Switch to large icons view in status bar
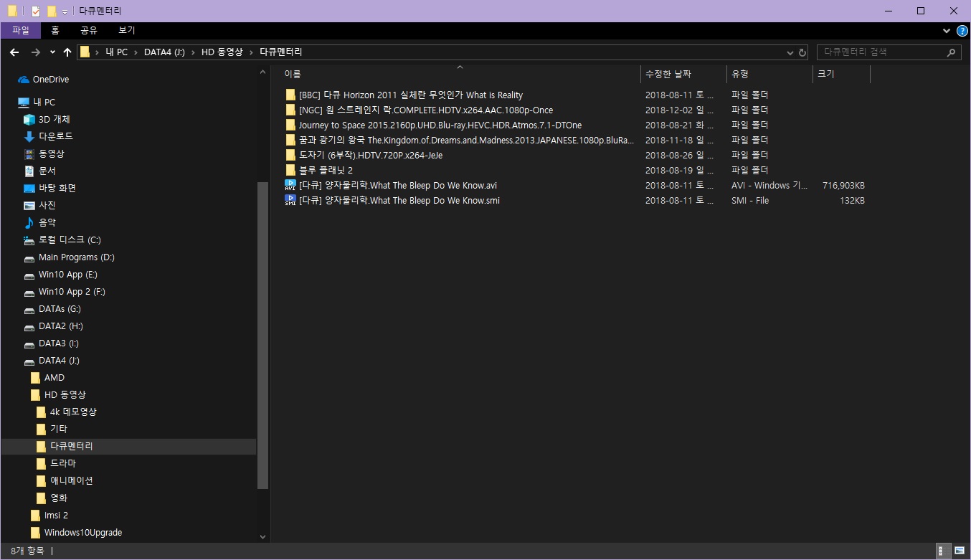The width and height of the screenshot is (971, 560). 959,551
